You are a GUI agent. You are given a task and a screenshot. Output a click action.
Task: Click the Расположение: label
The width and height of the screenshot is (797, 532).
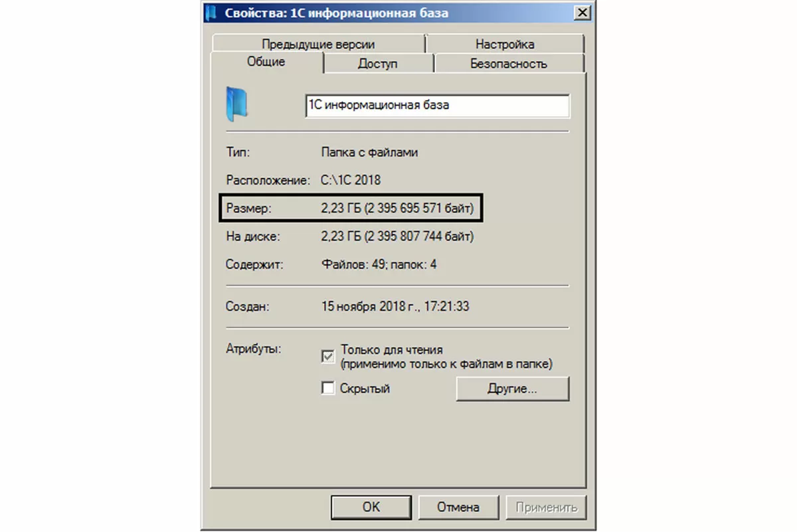268,180
